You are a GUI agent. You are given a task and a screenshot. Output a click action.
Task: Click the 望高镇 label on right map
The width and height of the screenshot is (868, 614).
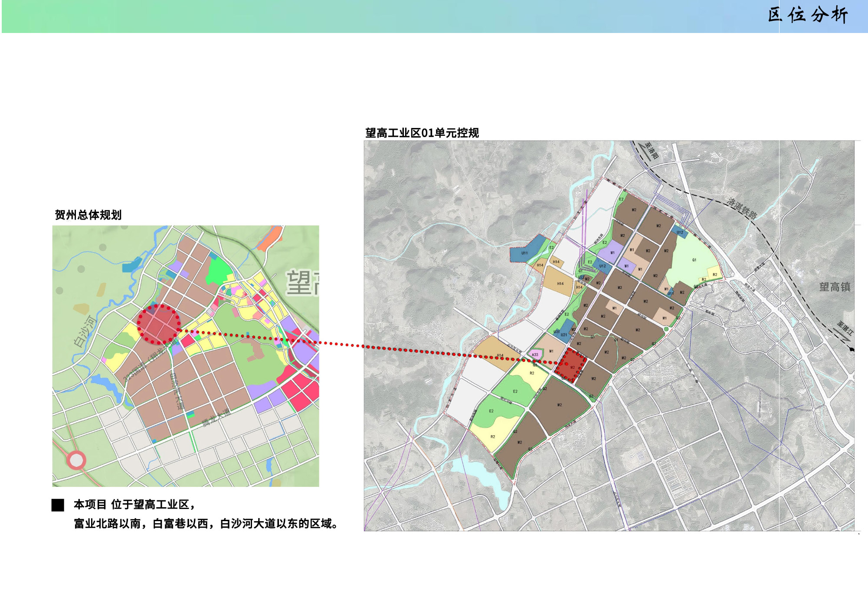click(834, 287)
